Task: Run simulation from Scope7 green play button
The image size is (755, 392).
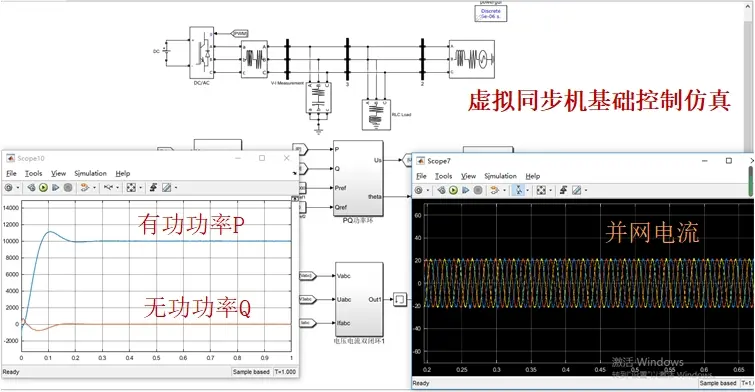Action: coord(453,190)
